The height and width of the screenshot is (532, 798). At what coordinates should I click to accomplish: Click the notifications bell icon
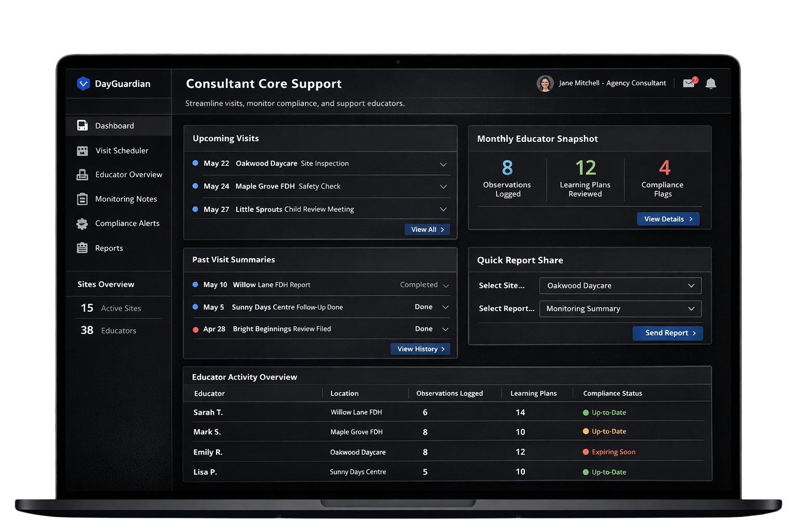coord(711,83)
